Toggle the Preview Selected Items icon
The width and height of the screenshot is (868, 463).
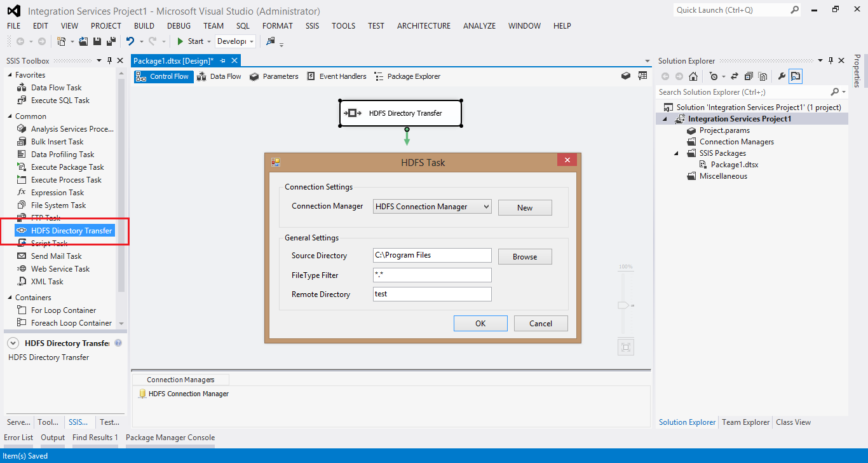(x=796, y=76)
